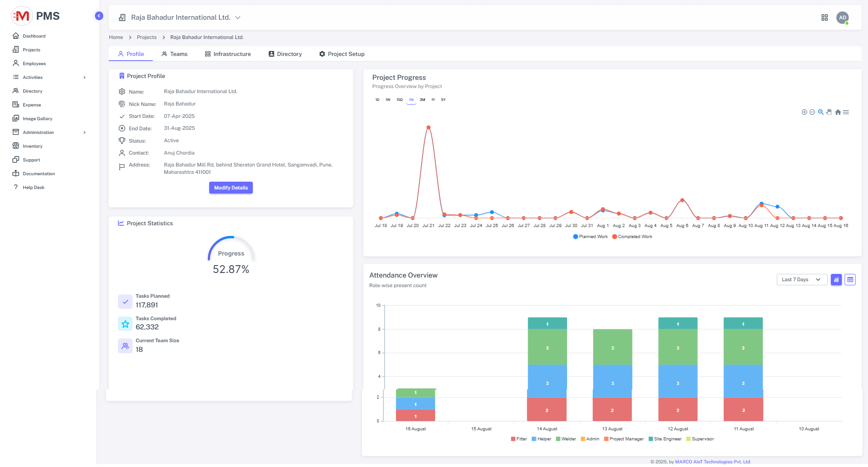
Task: Open the Project Setup tab
Action: pos(342,54)
